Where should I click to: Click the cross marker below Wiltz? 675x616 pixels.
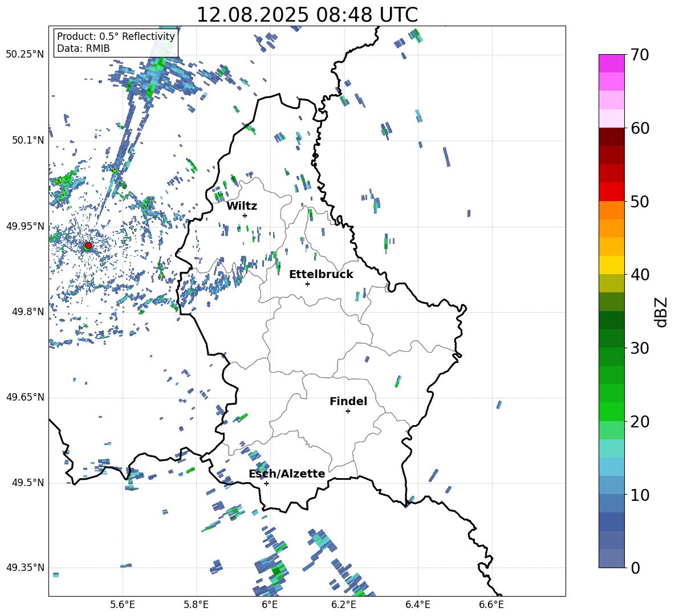point(245,215)
